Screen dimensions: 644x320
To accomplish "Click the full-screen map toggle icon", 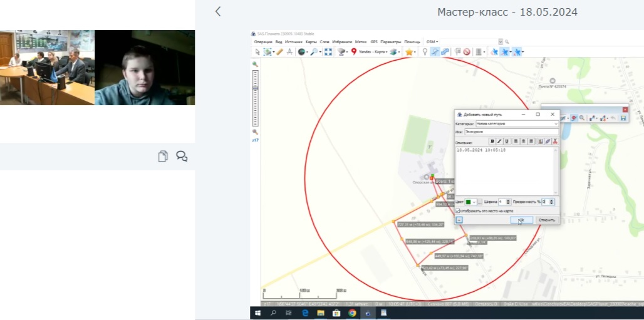I will pos(328,52).
